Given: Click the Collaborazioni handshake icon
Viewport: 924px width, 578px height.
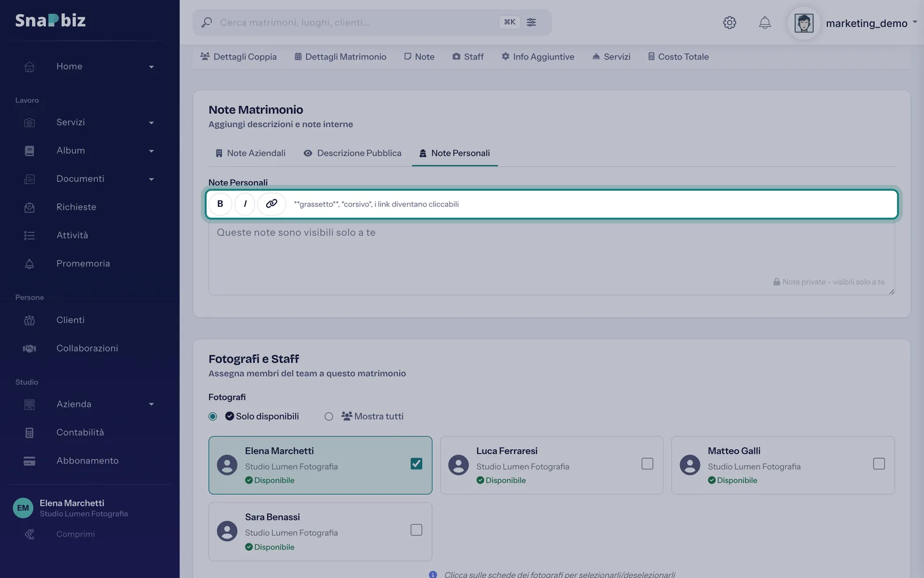Looking at the screenshot, I should (29, 349).
